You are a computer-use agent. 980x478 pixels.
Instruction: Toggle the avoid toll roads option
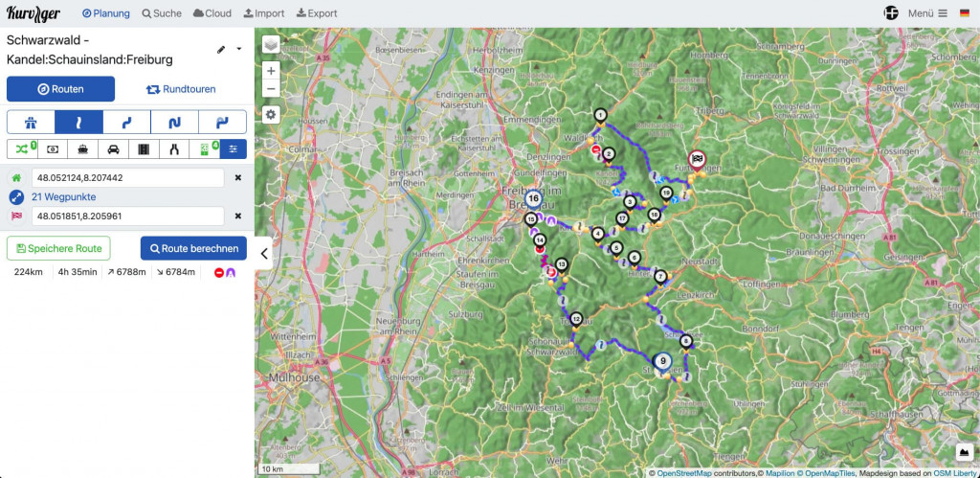[x=53, y=149]
